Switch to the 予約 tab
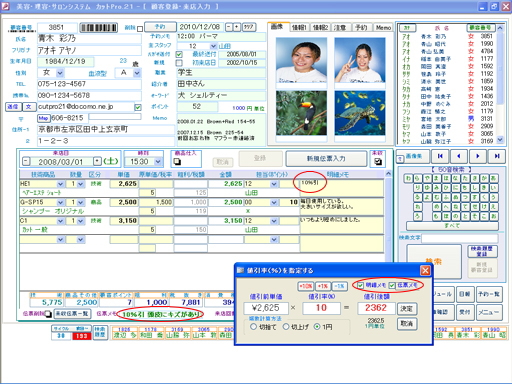This screenshot has width=512, height=384. pyautogui.click(x=361, y=27)
